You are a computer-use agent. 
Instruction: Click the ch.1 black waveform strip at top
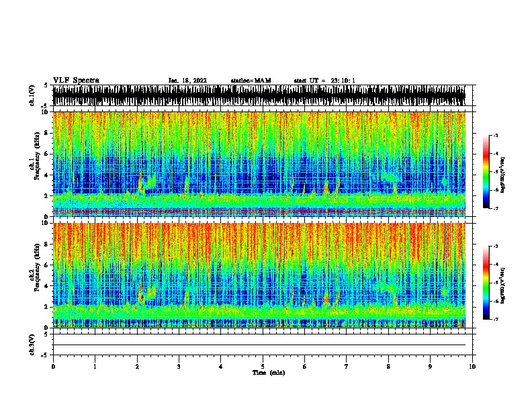point(259,95)
